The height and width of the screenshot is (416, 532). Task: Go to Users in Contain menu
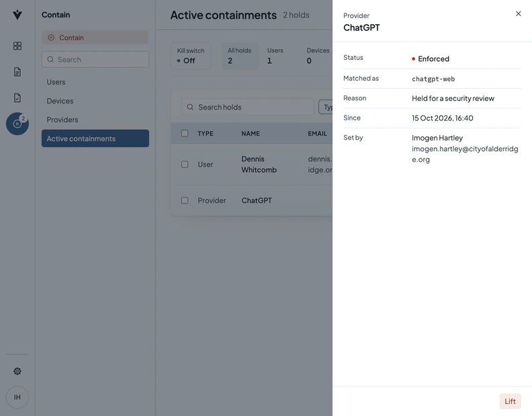click(x=95, y=82)
